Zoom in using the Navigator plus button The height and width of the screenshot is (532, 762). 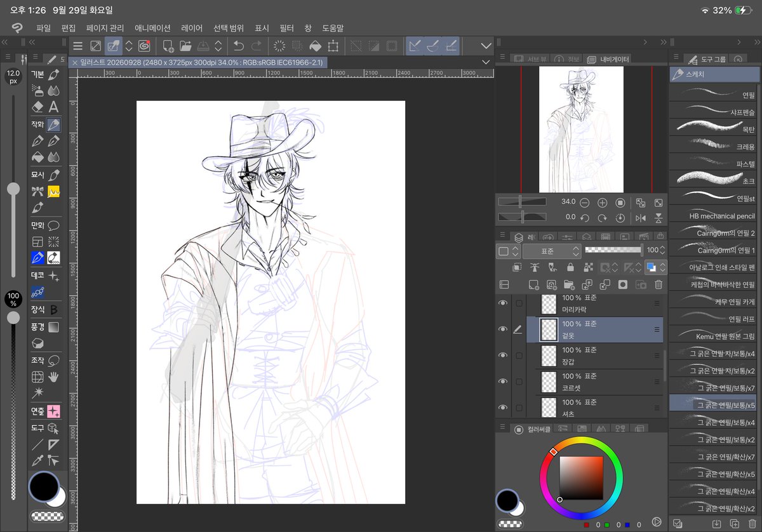point(603,203)
